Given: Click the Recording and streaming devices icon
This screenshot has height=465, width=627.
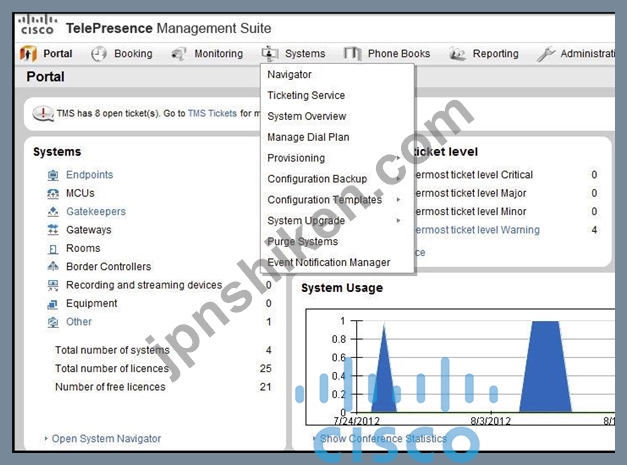Looking at the screenshot, I should click(53, 285).
